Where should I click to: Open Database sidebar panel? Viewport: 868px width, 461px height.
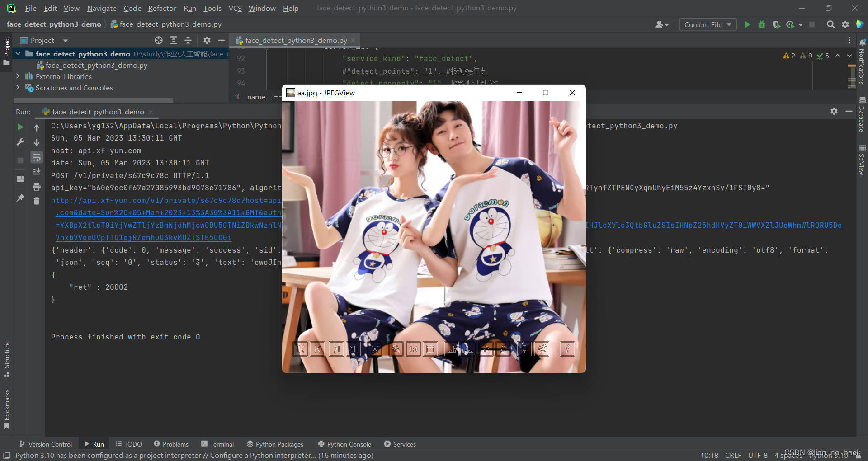click(x=862, y=114)
